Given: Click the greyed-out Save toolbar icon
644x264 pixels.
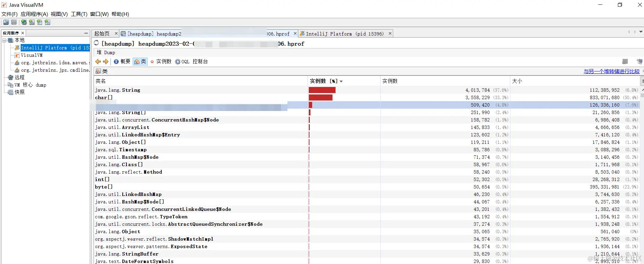Looking at the screenshot, I should coord(14,22).
